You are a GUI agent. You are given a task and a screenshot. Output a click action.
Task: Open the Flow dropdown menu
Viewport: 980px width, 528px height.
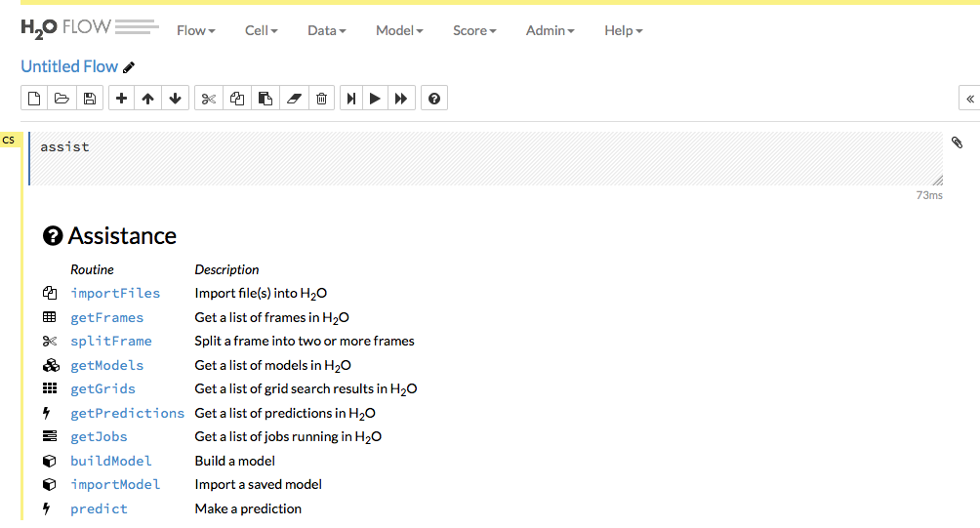pos(195,30)
